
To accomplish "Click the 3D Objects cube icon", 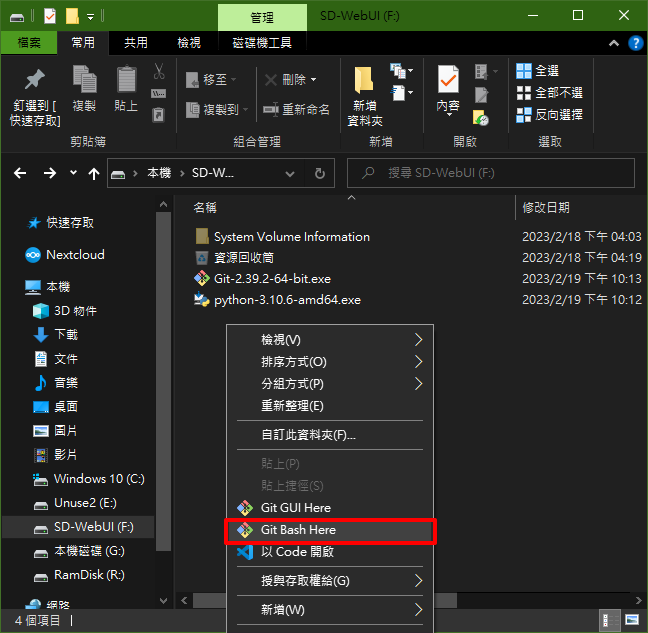I will (40, 311).
